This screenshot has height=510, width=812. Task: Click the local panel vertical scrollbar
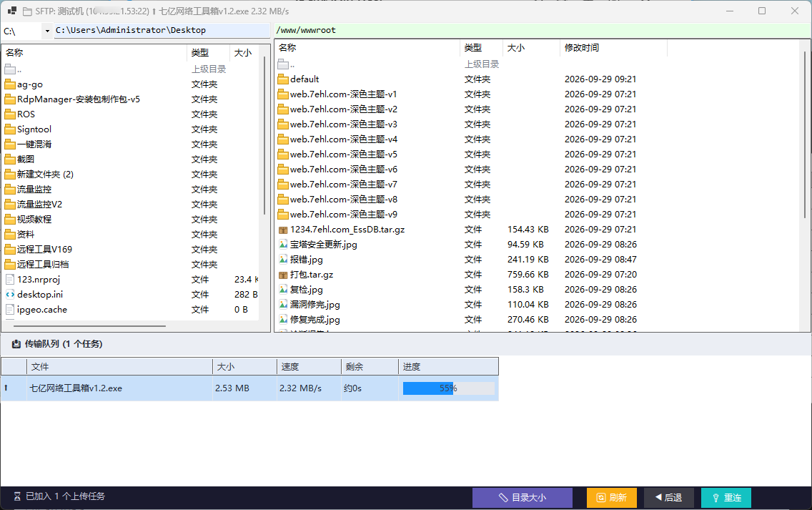tap(264, 136)
